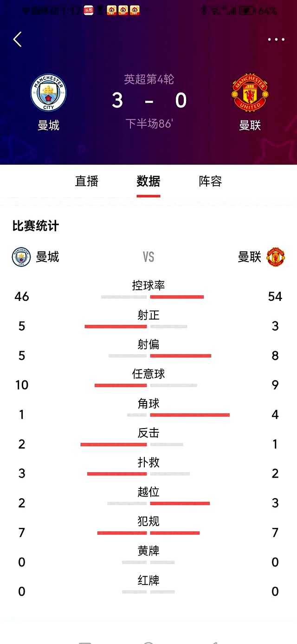Tap the large Manchester United crest

pyautogui.click(x=250, y=93)
